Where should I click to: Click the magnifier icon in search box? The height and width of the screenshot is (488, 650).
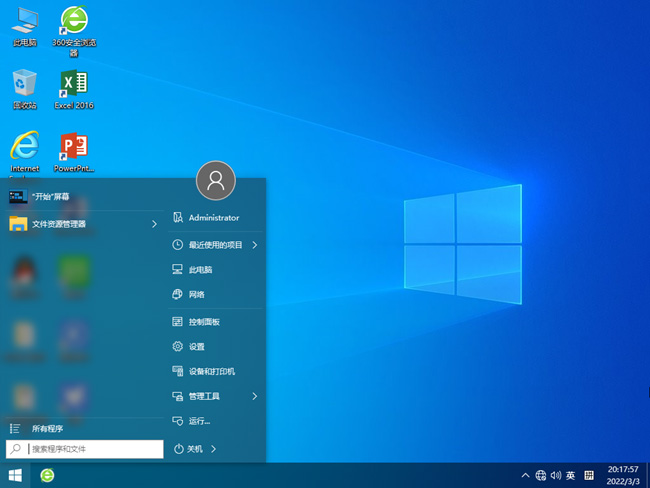click(16, 449)
